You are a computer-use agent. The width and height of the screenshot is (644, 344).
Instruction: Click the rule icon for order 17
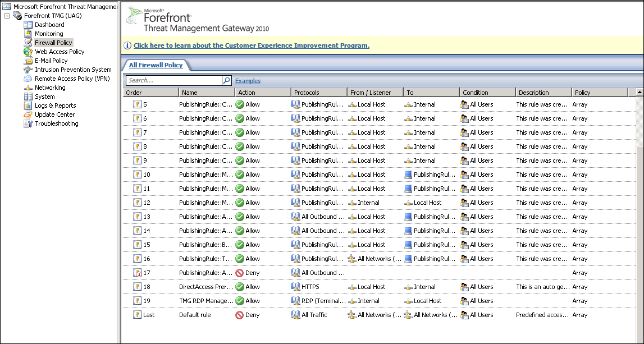(137, 273)
